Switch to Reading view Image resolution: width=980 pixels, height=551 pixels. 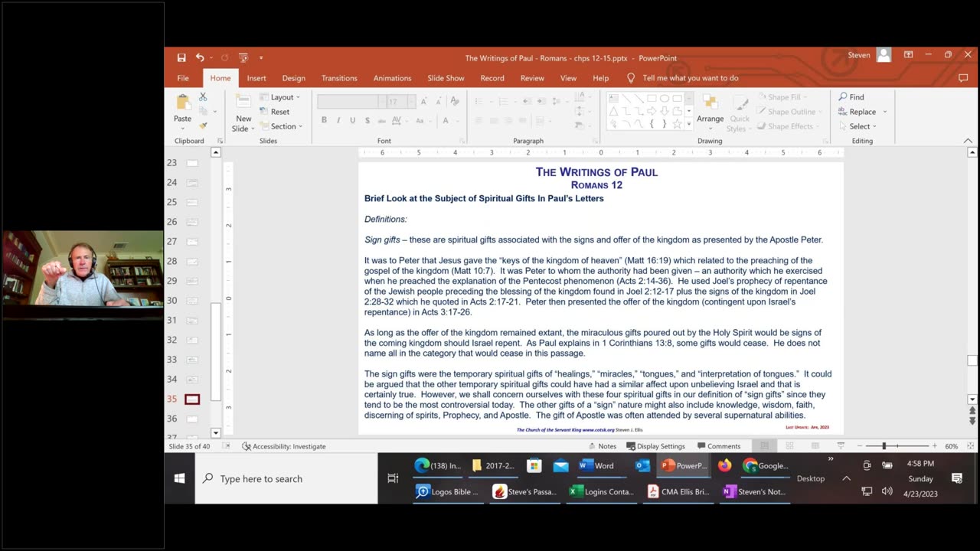(815, 446)
